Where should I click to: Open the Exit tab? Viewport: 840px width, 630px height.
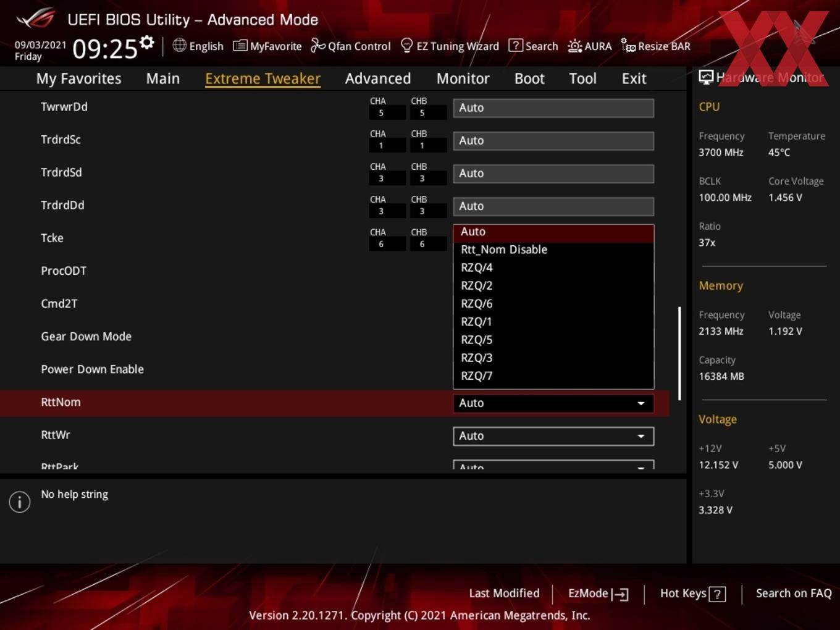(634, 78)
